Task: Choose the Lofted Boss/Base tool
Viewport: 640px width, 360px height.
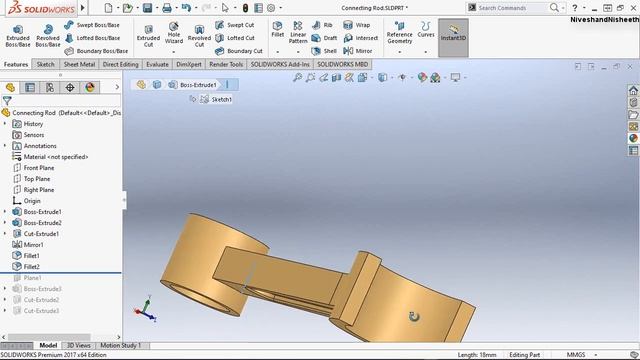Action: coord(92,38)
